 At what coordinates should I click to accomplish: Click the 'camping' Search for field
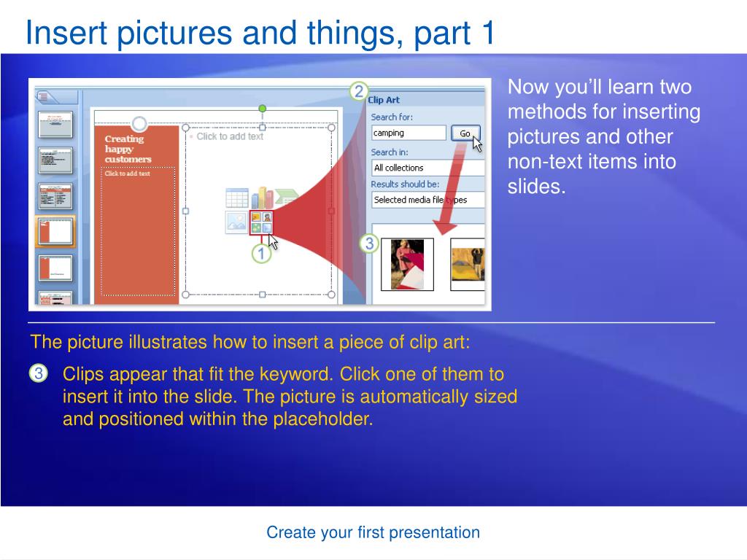pyautogui.click(x=409, y=133)
